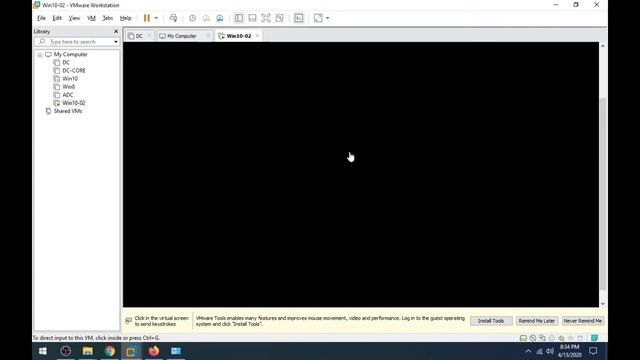This screenshot has width=640, height=360.
Task: Select the Win10 VM in library
Action: [70, 79]
